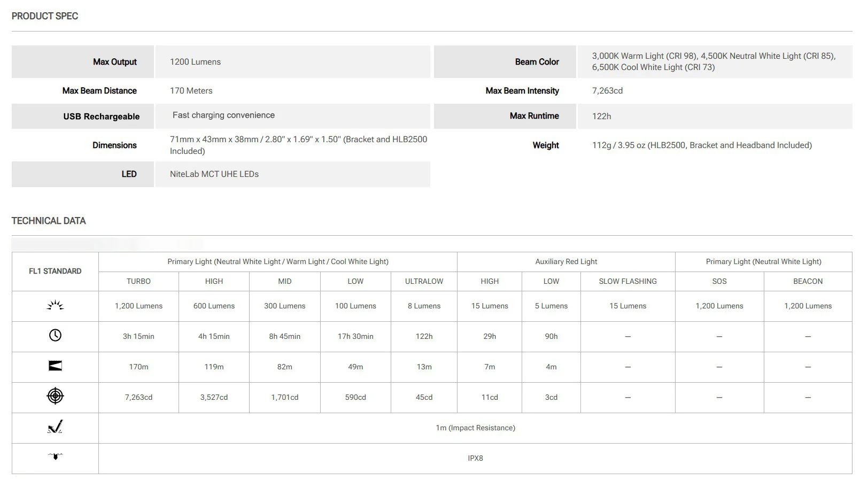Click the 1m (Impact Resistance) row text
The width and height of the screenshot is (868, 480).
tap(475, 428)
